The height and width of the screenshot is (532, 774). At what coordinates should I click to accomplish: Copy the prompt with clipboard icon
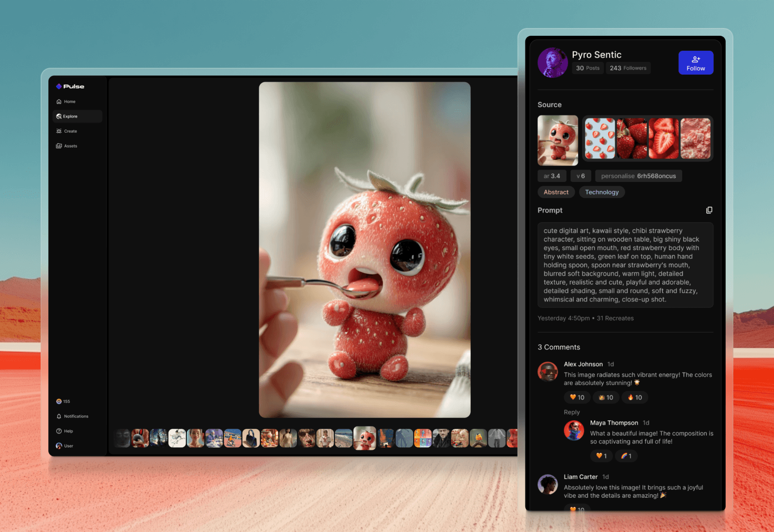(x=709, y=210)
